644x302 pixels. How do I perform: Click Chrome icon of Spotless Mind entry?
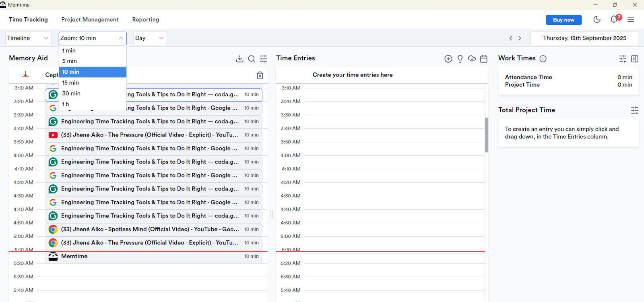point(53,230)
